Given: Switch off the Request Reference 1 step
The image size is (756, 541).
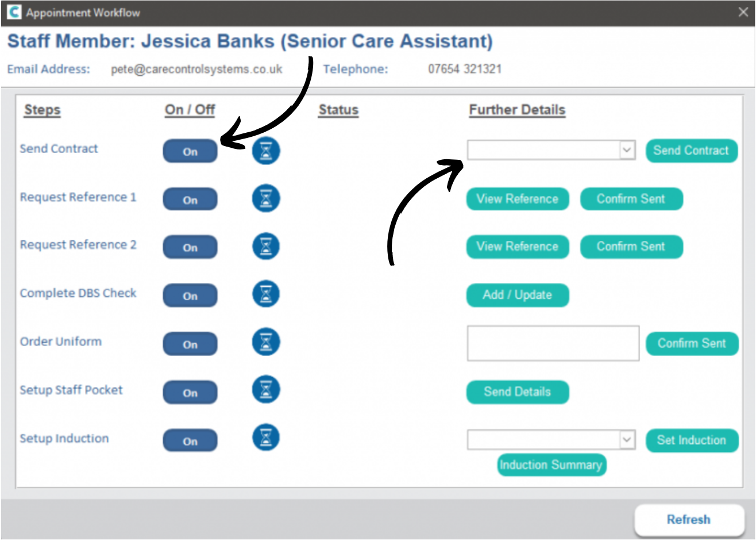Looking at the screenshot, I should pyautogui.click(x=190, y=200).
